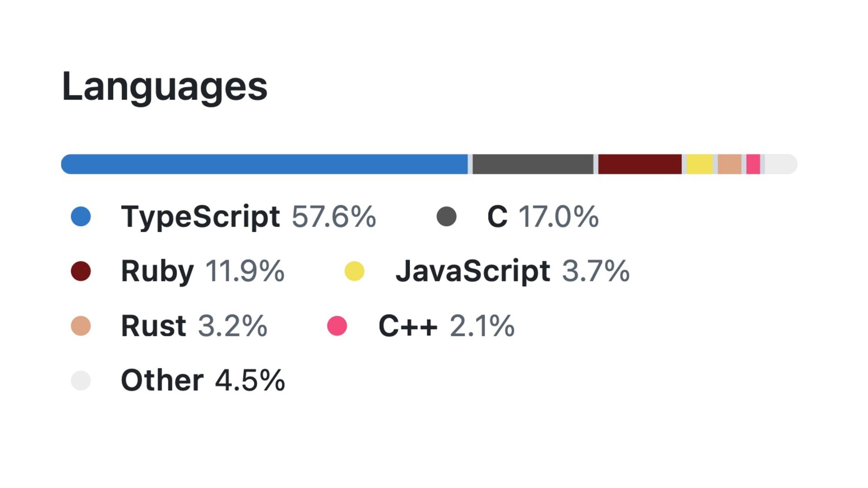Open the C++ 2.1% language link
Image resolution: width=868 pixels, height=488 pixels.
pyautogui.click(x=446, y=326)
